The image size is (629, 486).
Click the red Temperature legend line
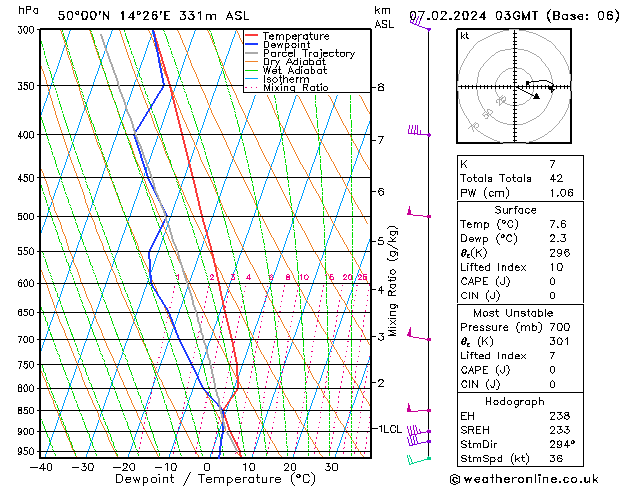(252, 36)
